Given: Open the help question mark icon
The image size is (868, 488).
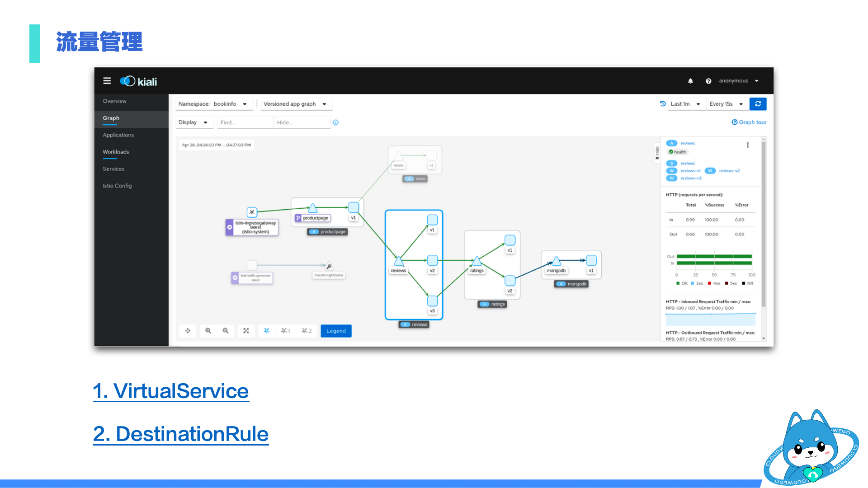Looking at the screenshot, I should (x=708, y=81).
